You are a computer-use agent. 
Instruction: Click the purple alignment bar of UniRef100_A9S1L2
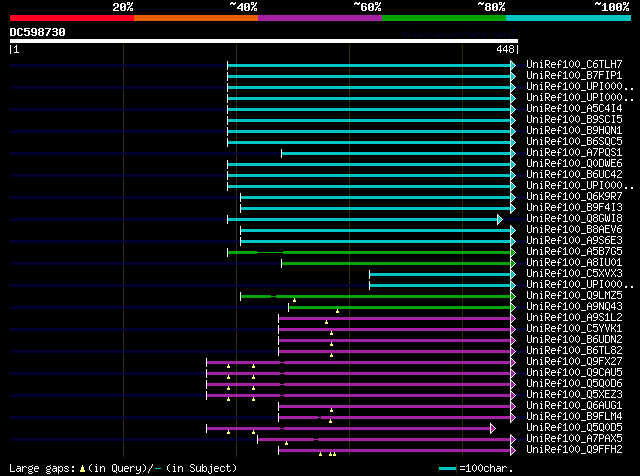395,319
